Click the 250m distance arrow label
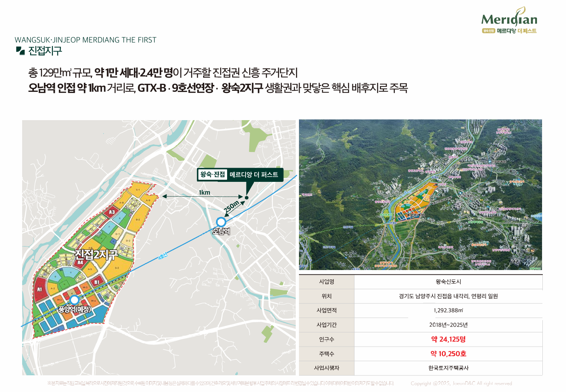Viewport: 566px width, 392px height. click(x=231, y=207)
